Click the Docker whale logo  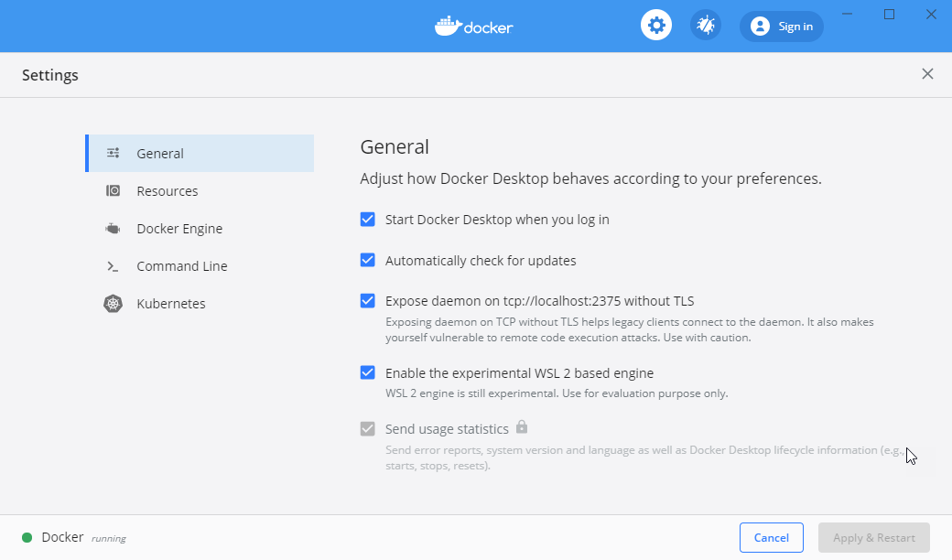click(x=473, y=27)
